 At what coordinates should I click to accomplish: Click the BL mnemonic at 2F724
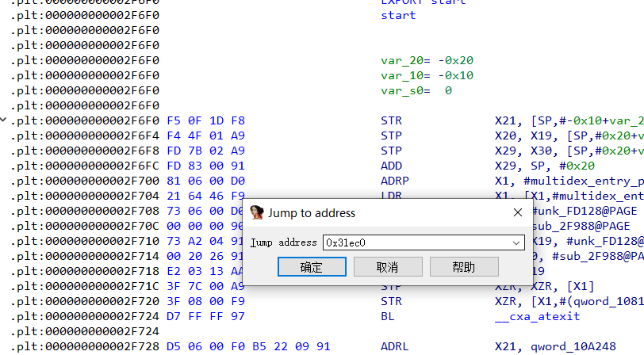(x=387, y=316)
